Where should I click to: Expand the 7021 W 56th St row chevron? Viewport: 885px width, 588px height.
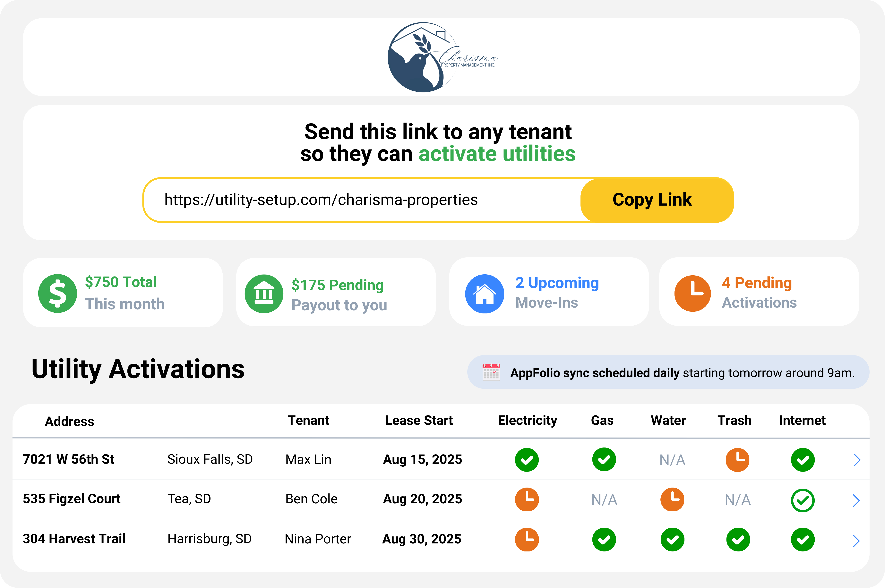click(857, 460)
